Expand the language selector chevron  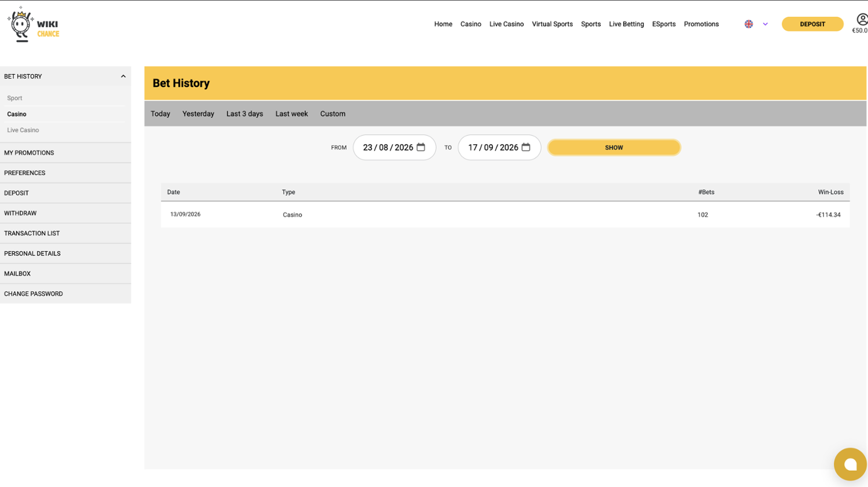[765, 24]
